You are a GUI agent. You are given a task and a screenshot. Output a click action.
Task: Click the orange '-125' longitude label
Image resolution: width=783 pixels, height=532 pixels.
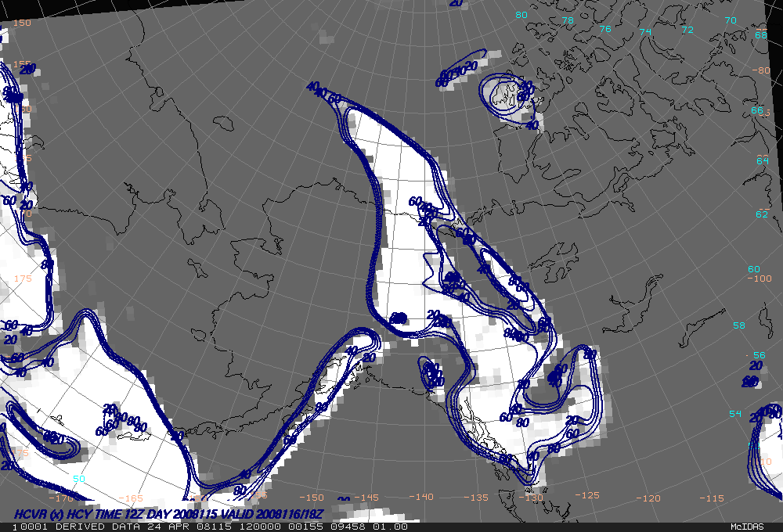click(x=587, y=495)
